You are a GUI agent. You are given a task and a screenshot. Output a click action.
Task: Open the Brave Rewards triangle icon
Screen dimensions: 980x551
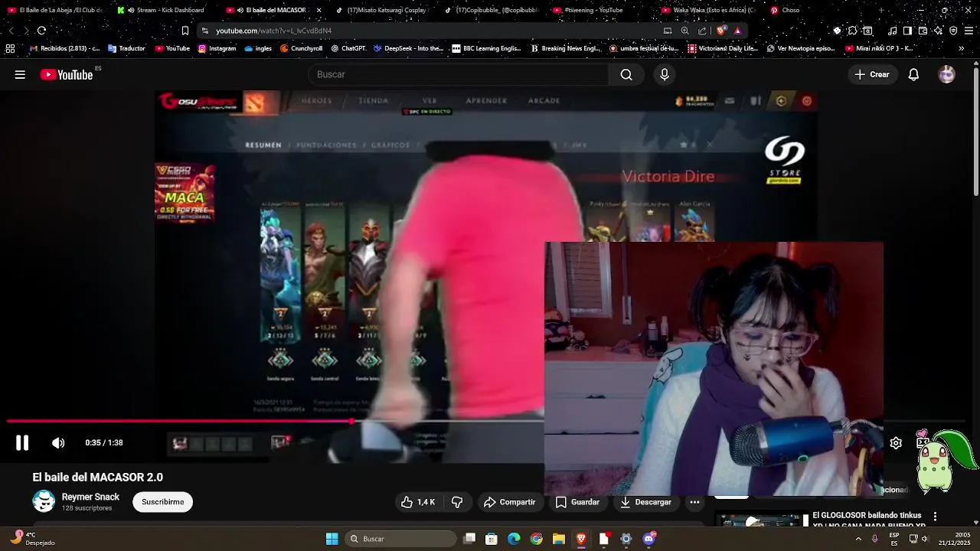737,31
